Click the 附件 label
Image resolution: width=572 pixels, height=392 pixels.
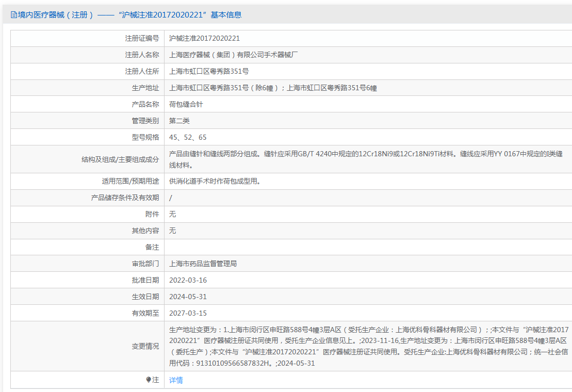pyautogui.click(x=153, y=214)
